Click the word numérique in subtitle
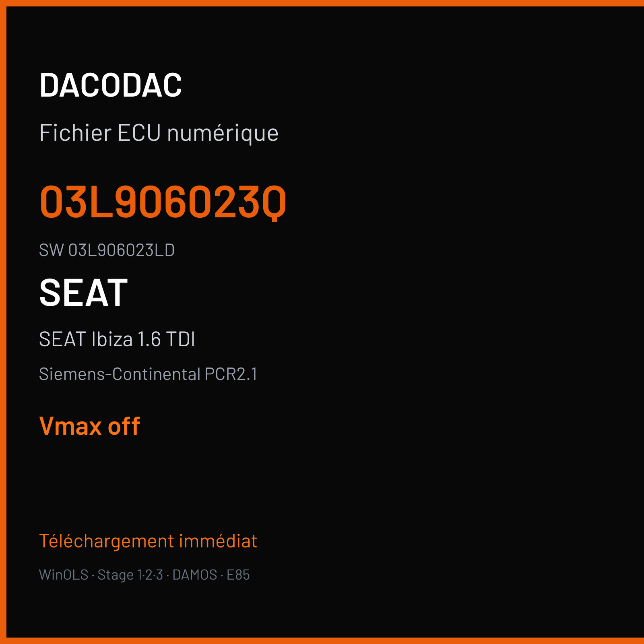 coord(223,134)
